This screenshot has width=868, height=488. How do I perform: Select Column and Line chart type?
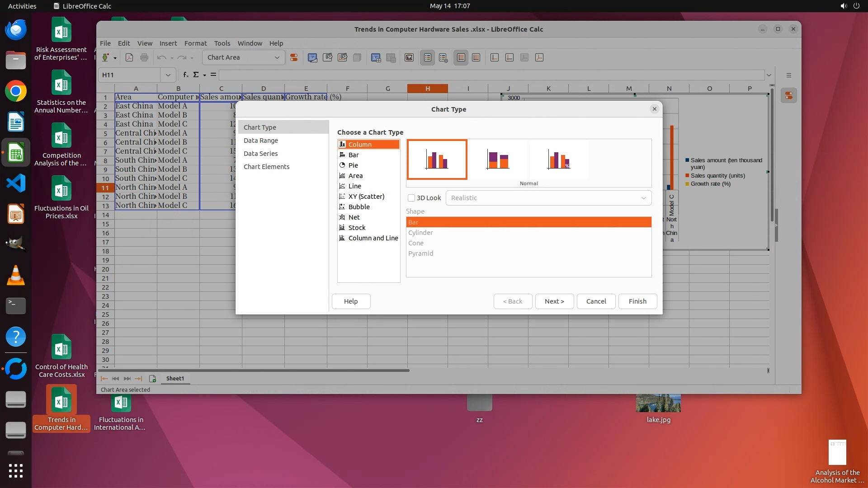[x=373, y=238]
